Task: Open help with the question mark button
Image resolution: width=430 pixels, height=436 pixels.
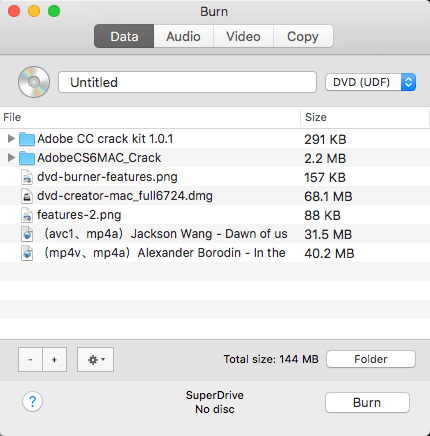Action: 32,401
